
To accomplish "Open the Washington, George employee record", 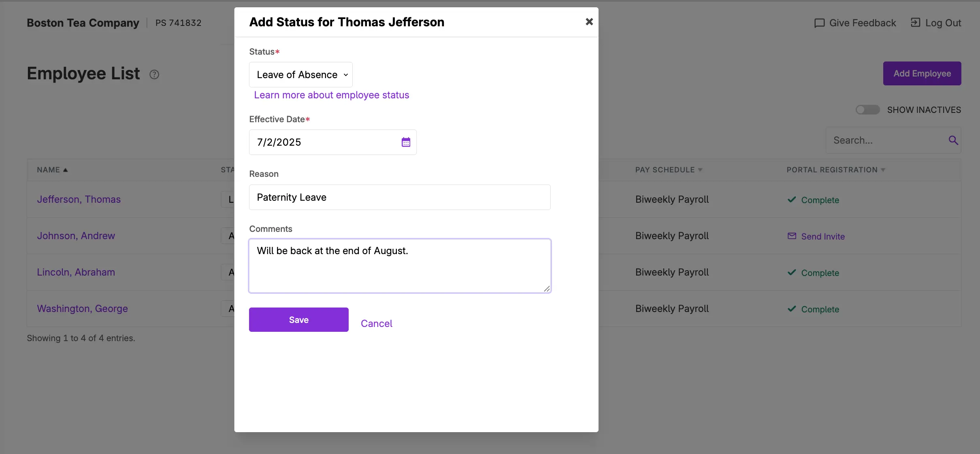I will (x=82, y=309).
